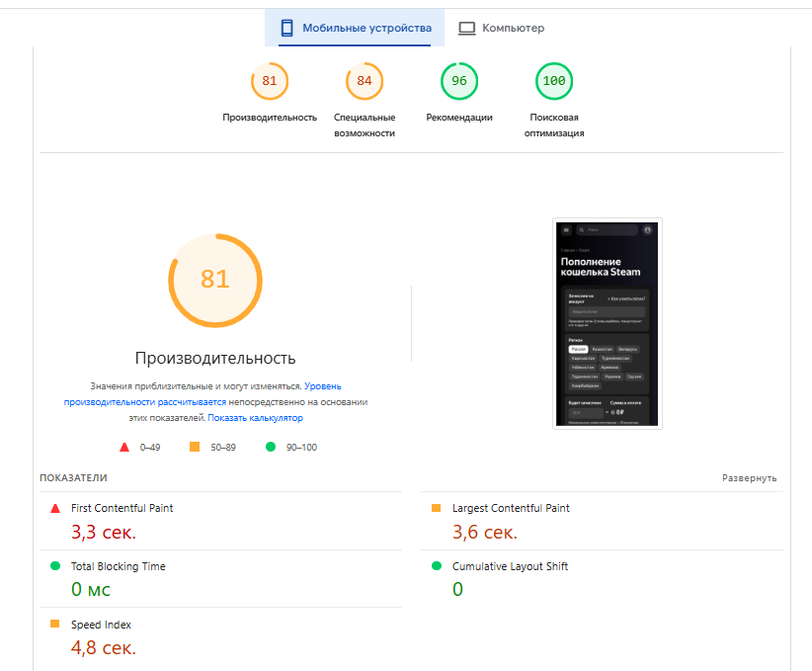Click the red triangle next to First Contentful Paint
The width and height of the screenshot is (812, 671).
(x=55, y=508)
